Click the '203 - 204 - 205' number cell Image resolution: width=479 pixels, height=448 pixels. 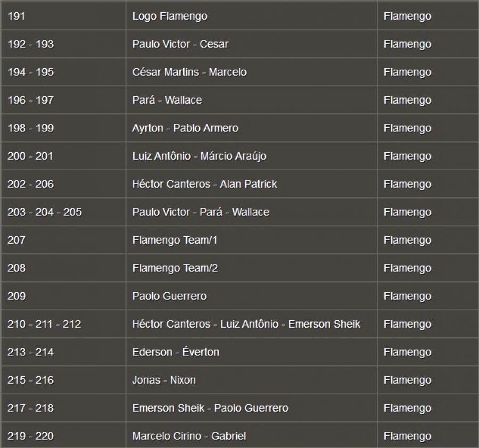pyautogui.click(x=45, y=212)
